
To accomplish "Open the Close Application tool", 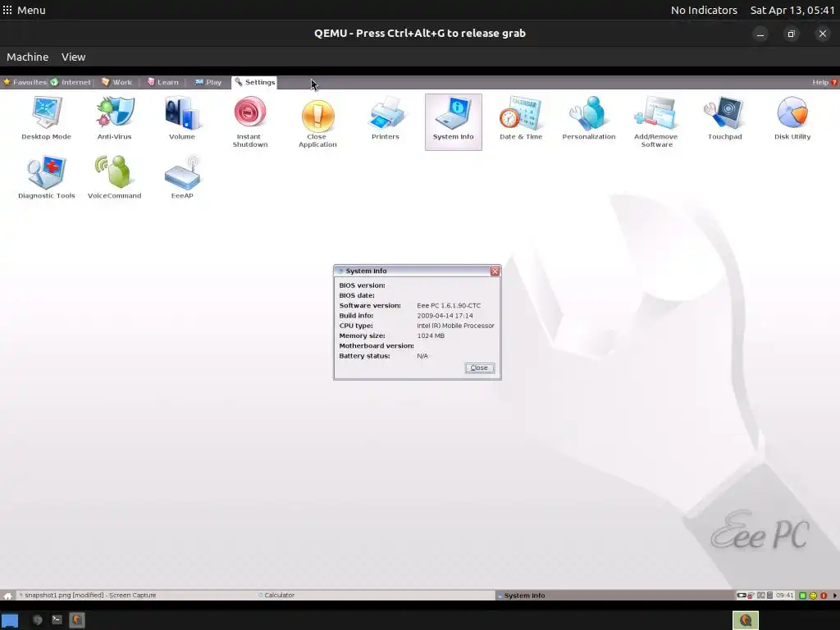I will (x=317, y=122).
